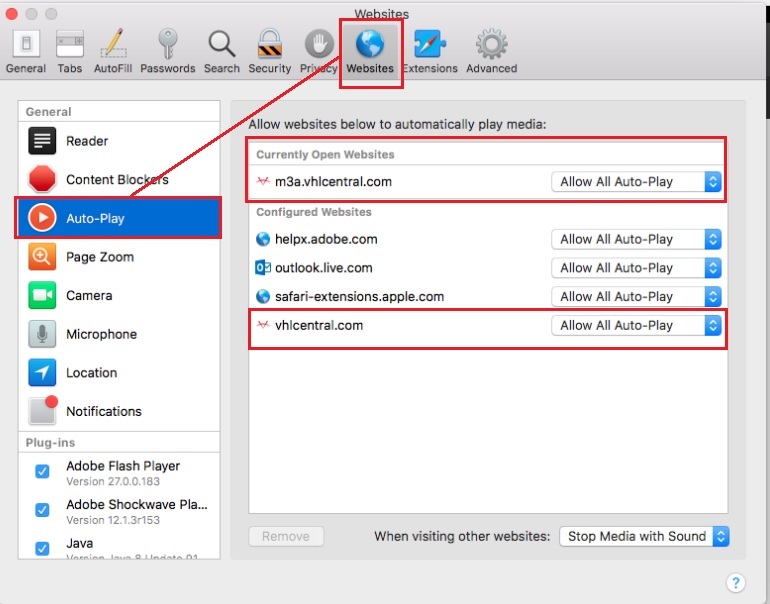
Task: Click the orange Auto-Play play icon
Action: (x=42, y=218)
